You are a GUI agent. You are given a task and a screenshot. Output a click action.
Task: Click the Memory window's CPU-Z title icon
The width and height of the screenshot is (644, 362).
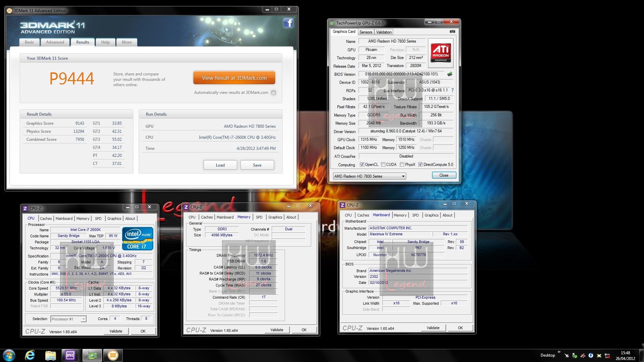186,207
